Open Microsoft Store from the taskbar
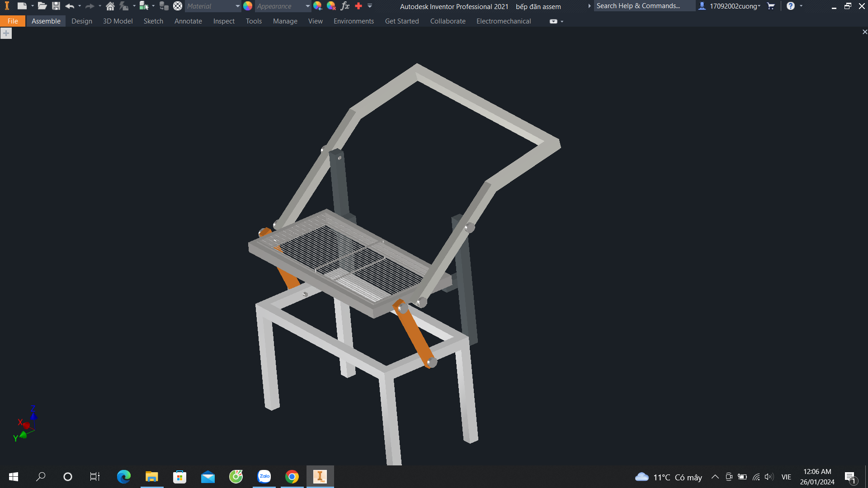868x488 pixels. [179, 477]
